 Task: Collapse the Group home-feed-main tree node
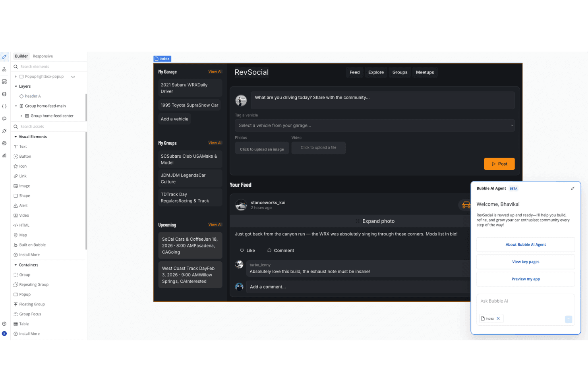(16, 106)
